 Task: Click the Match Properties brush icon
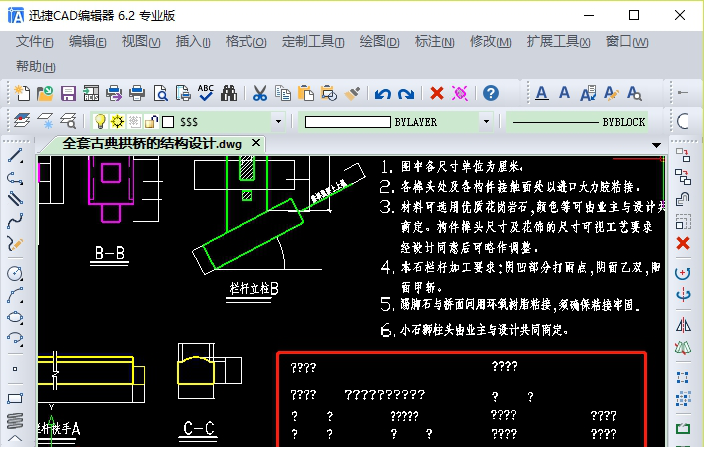(x=352, y=93)
